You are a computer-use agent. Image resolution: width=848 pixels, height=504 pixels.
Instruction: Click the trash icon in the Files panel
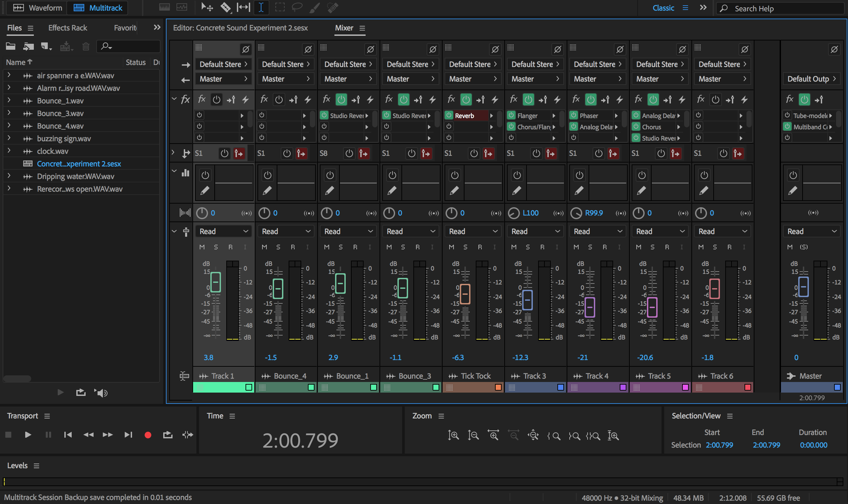point(86,46)
